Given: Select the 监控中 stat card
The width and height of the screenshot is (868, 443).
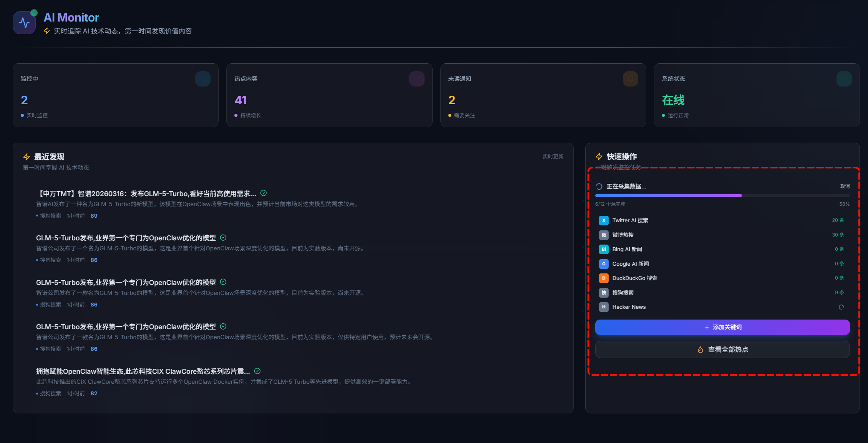Looking at the screenshot, I should coord(115,95).
